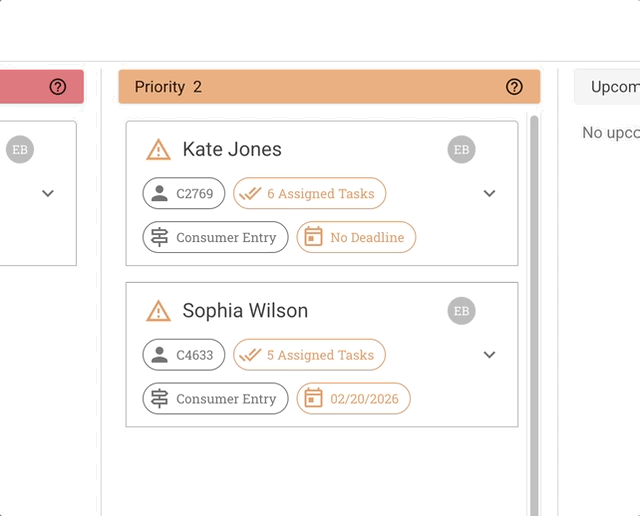This screenshot has height=516, width=640.
Task: Click the EB avatar in the leftmost card
Action: point(19,150)
